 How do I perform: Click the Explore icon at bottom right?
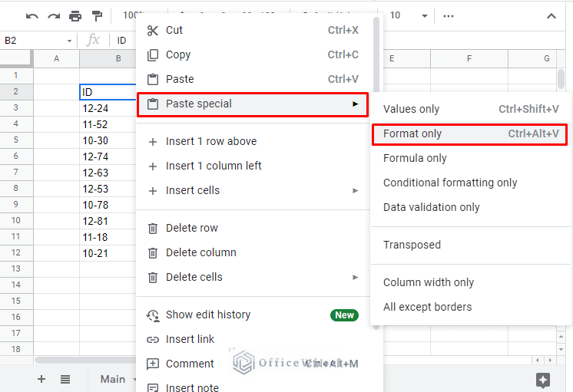click(543, 380)
